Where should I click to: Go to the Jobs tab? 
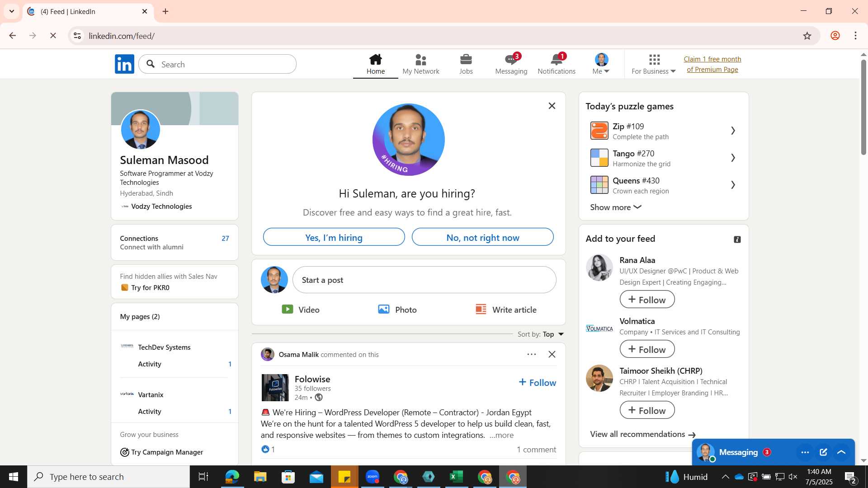(x=466, y=64)
